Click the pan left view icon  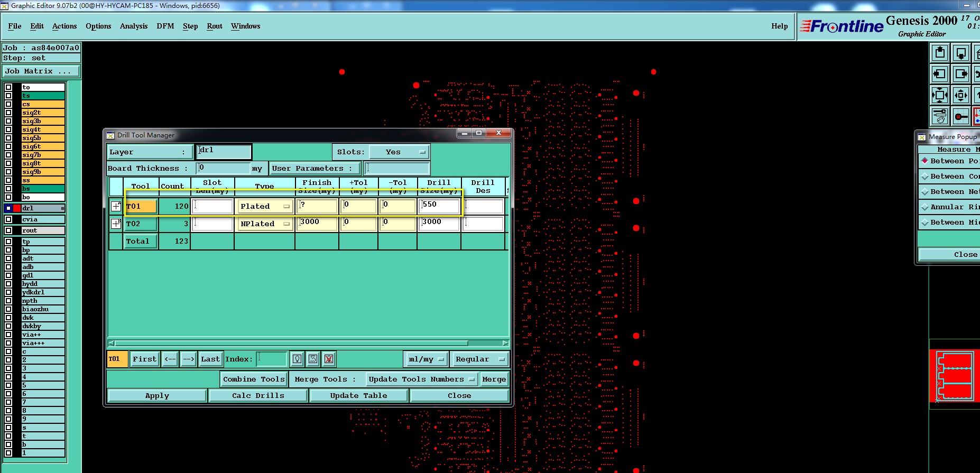point(939,74)
